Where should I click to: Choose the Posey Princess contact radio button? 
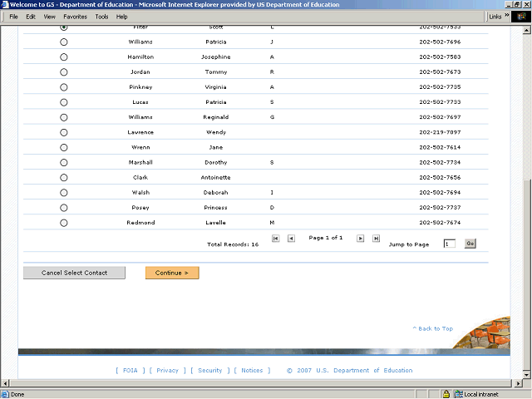(64, 208)
